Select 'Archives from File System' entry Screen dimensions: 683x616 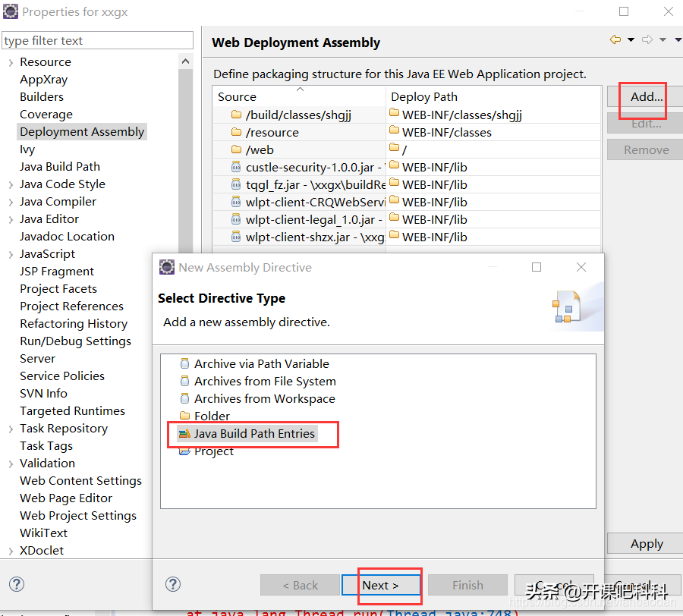pos(265,381)
